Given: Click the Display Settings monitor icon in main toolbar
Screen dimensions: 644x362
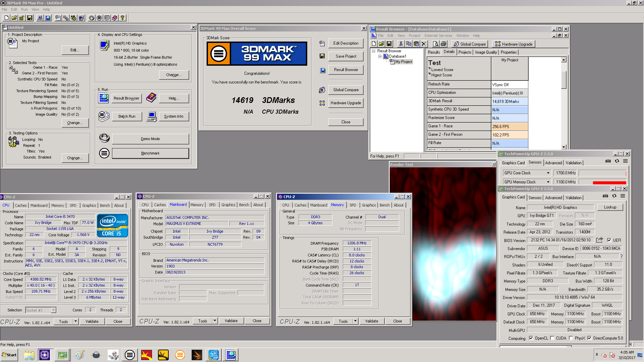Looking at the screenshot, I should pos(81,18).
